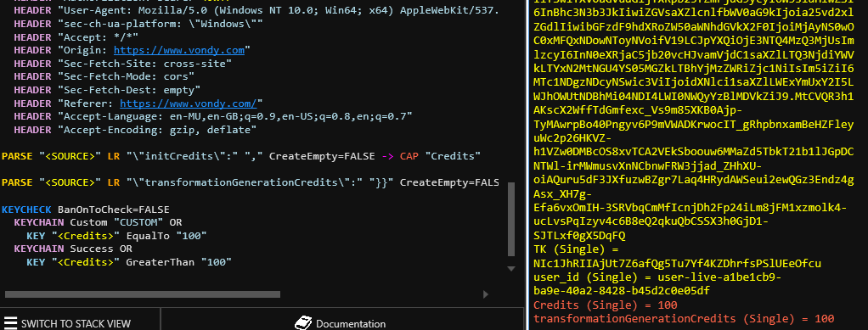Switch to stack view
The image size is (868, 330).
[67, 323]
